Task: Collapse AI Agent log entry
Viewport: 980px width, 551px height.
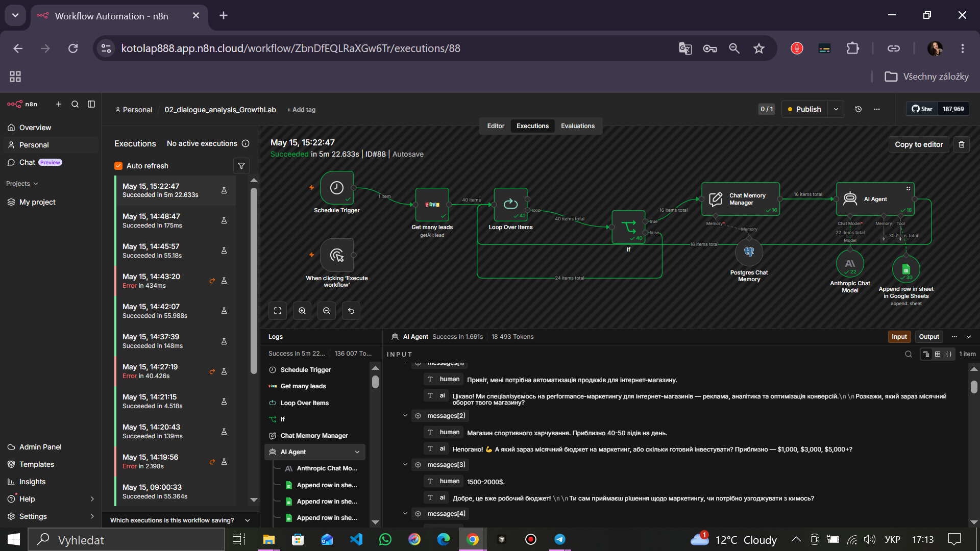Action: (x=357, y=452)
